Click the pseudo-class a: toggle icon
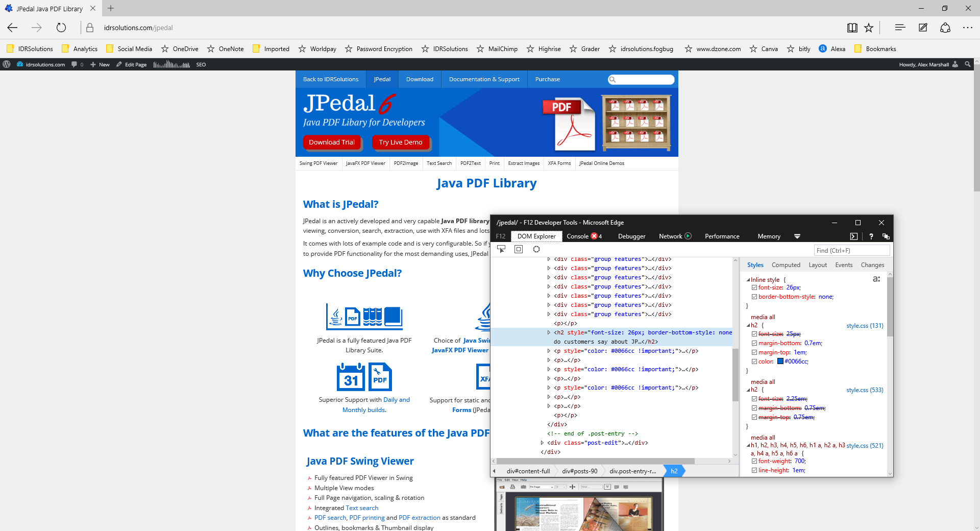Screen dimensions: 980x531 (876, 279)
